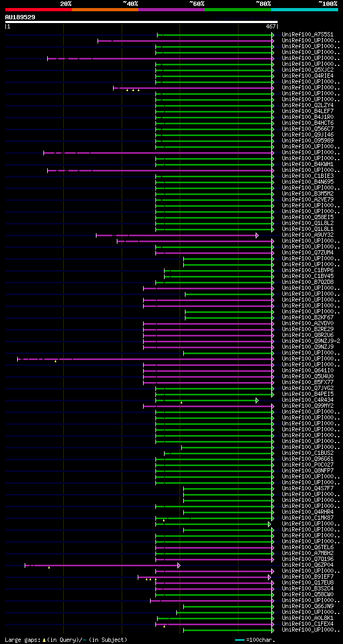Select the UniRef100_C1BUS2 label
The height and width of the screenshot is (644, 343).
click(x=308, y=453)
